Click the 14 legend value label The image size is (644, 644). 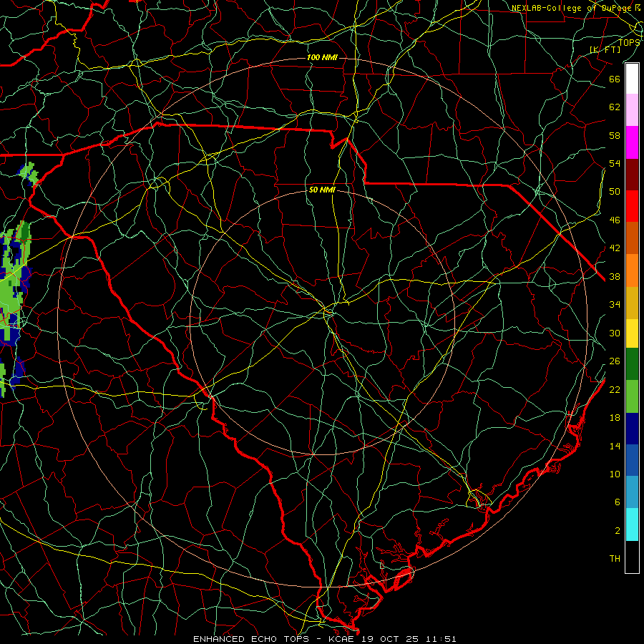pyautogui.click(x=615, y=446)
